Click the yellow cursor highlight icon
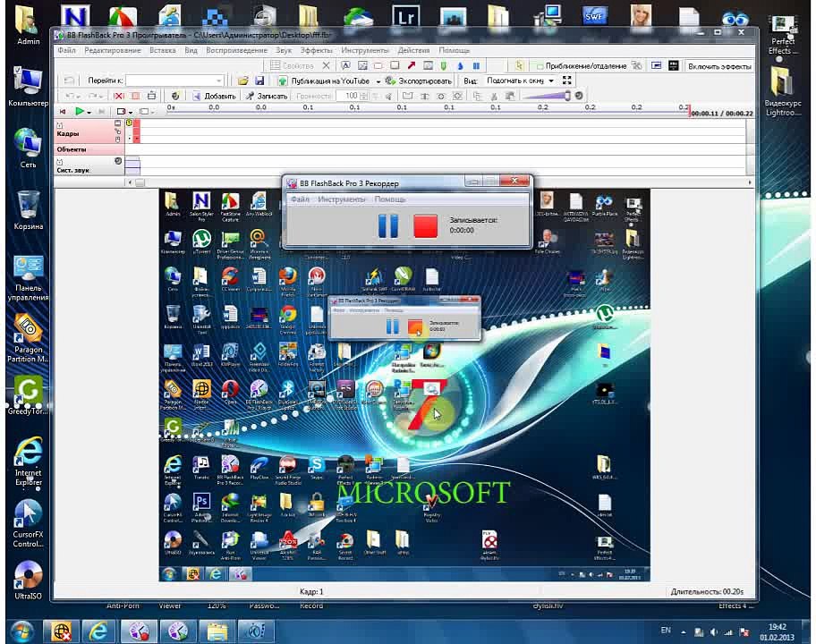816x644 pixels. click(519, 65)
